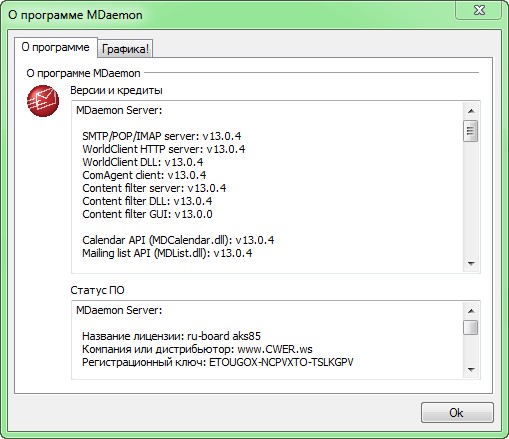The image size is (509, 439).
Task: Click the Название лицензии: ru-board aks85 line
Action: click(x=171, y=336)
